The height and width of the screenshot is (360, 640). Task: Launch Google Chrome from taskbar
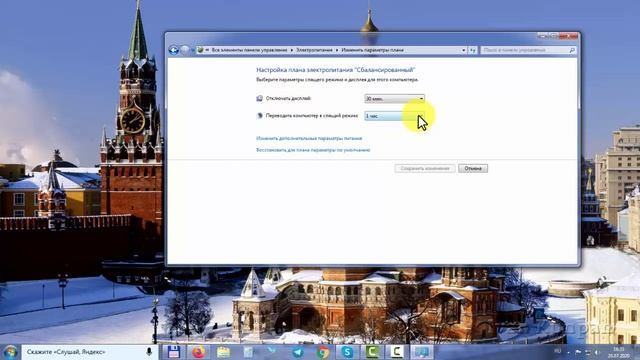(322, 352)
